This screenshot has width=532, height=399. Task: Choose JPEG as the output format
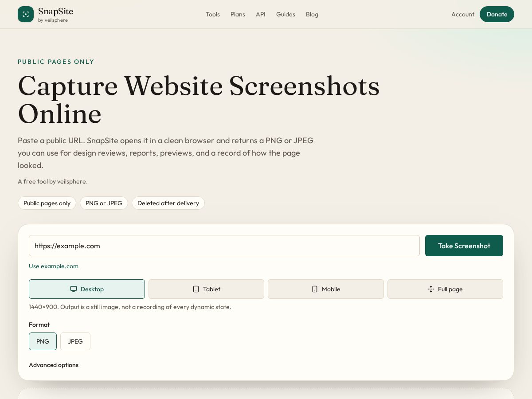click(75, 341)
